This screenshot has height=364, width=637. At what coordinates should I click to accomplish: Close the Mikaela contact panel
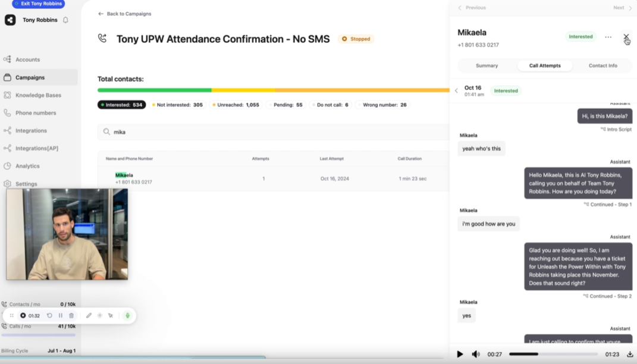(626, 37)
